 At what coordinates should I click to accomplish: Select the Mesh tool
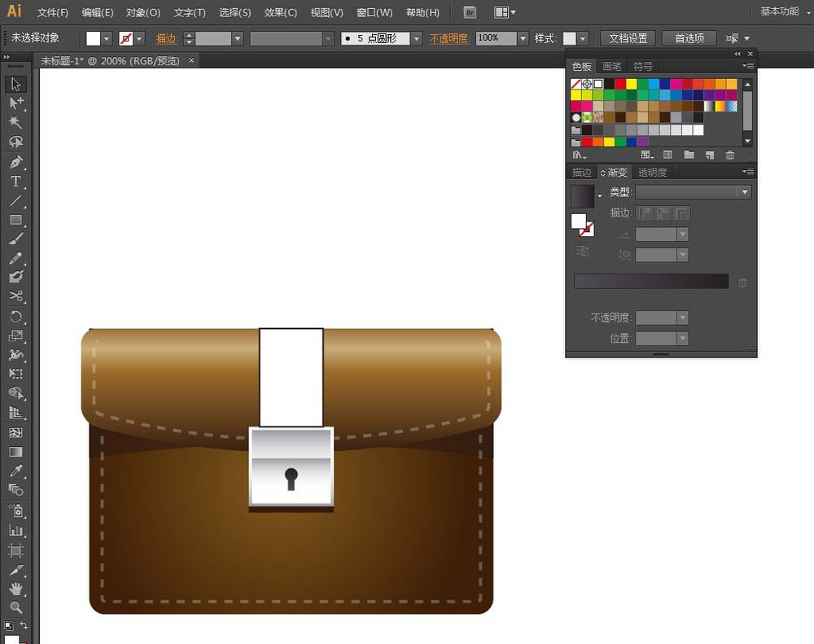pyautogui.click(x=15, y=432)
